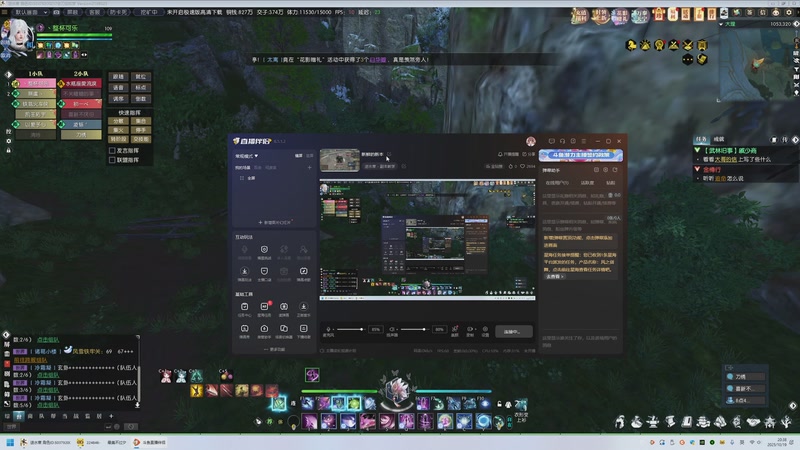800x450 pixels.
Task: Click the share icon in stream header
Action: point(526,154)
